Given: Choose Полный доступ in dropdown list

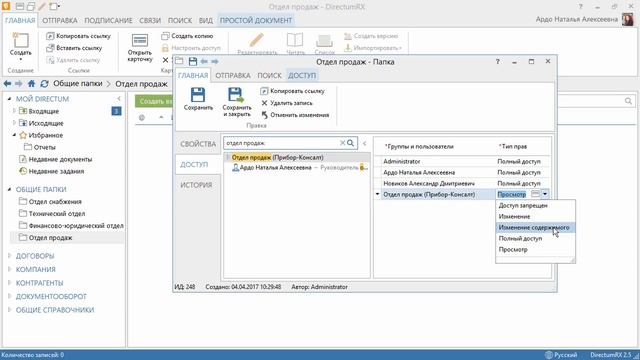Looking at the screenshot, I should pyautogui.click(x=536, y=239).
